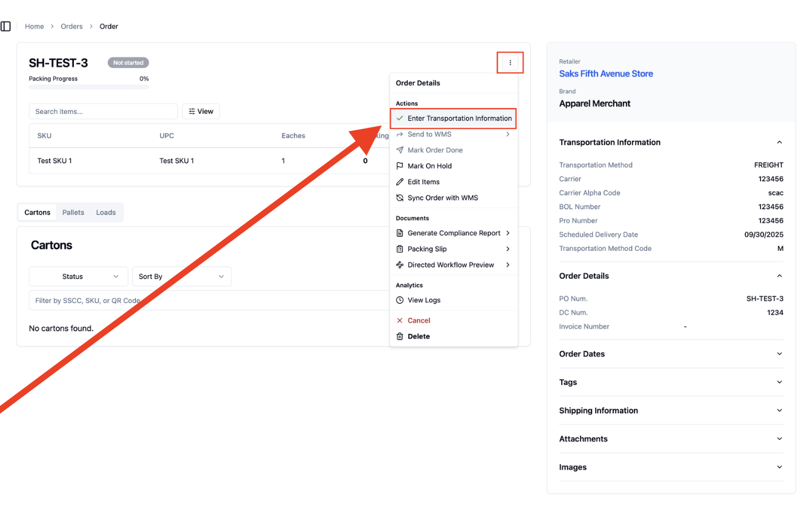Image resolution: width=812 pixels, height=514 pixels.
Task: Expand the Shipping Information section
Action: pyautogui.click(x=671, y=410)
